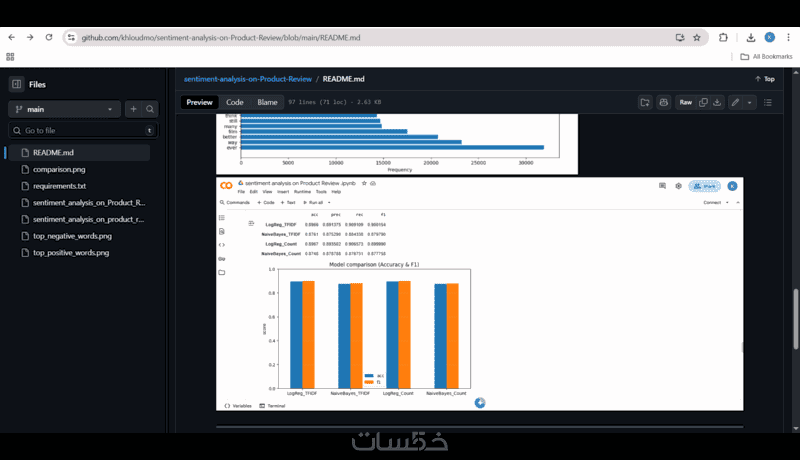Screen dimensions: 800x460
Task: Switch to the Blame tab
Action: point(267,102)
